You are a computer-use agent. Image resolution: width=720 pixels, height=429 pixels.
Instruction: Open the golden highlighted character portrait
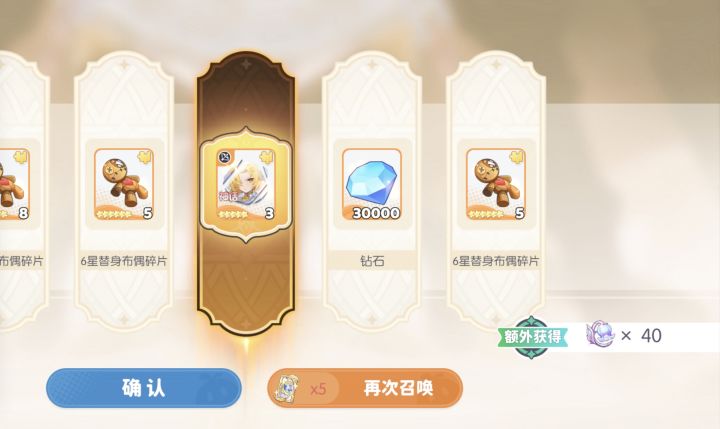point(246,184)
